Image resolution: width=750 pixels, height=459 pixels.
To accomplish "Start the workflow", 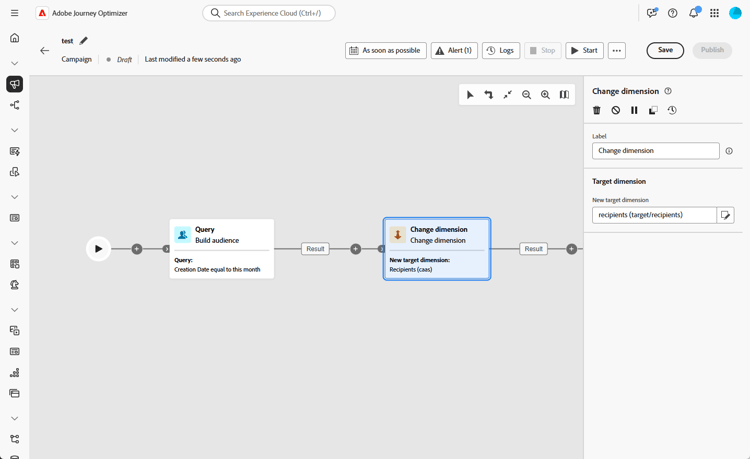I will (585, 51).
